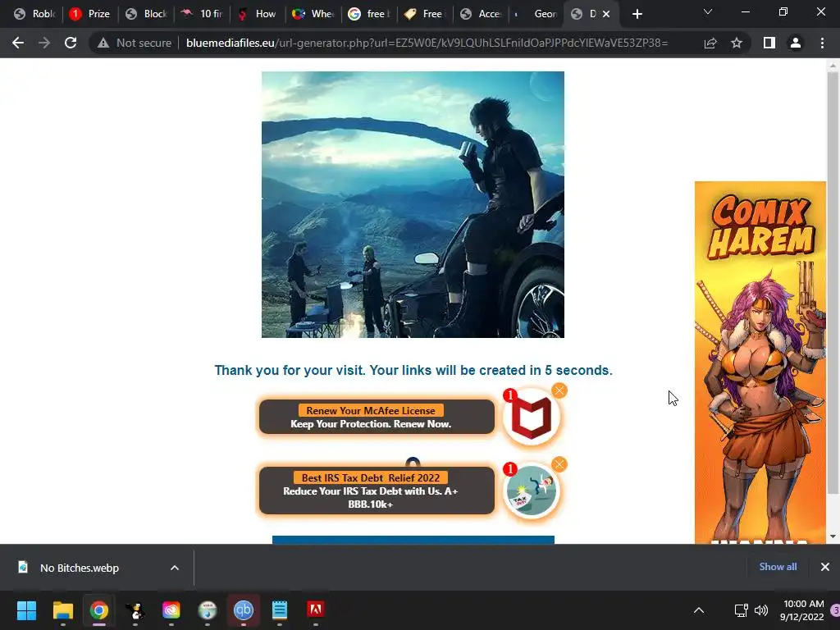Screen dimensions: 840x630
Task: Switch to the How tab
Action: (x=257, y=14)
